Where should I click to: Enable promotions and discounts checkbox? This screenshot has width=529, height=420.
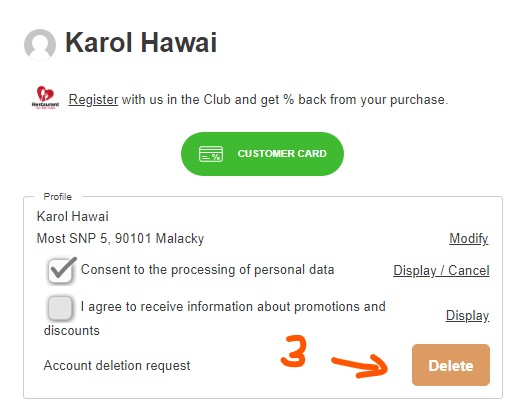point(60,308)
